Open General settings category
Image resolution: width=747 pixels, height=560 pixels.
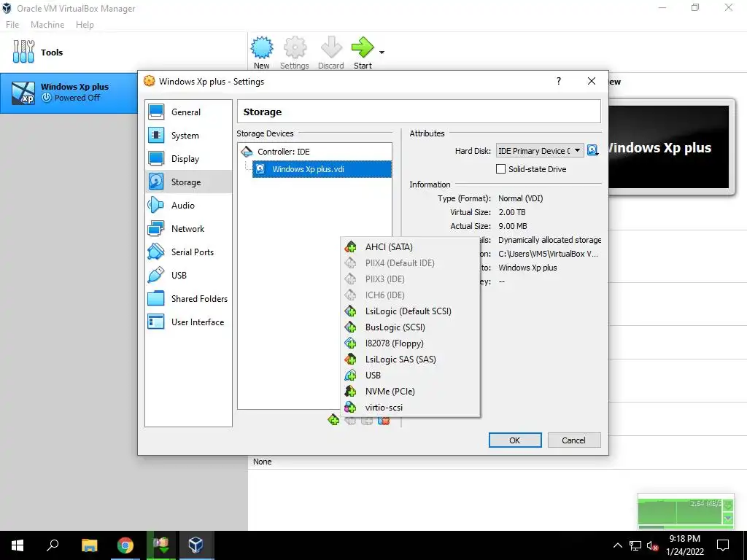click(x=189, y=112)
